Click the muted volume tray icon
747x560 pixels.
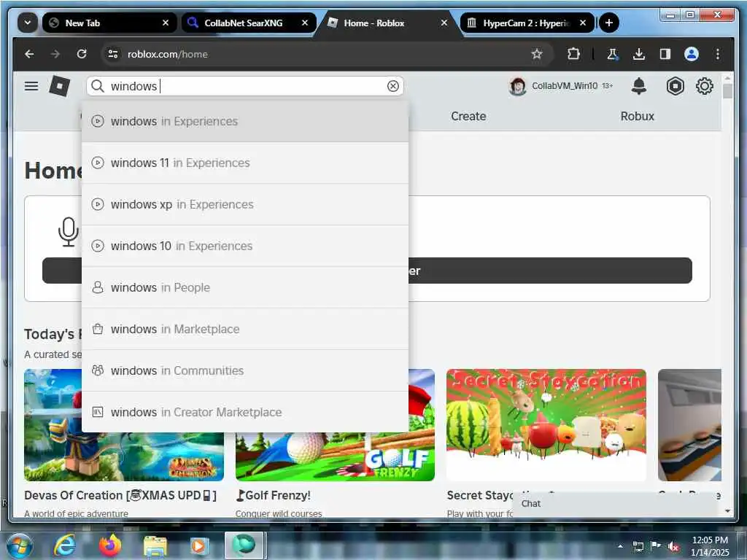(x=673, y=547)
